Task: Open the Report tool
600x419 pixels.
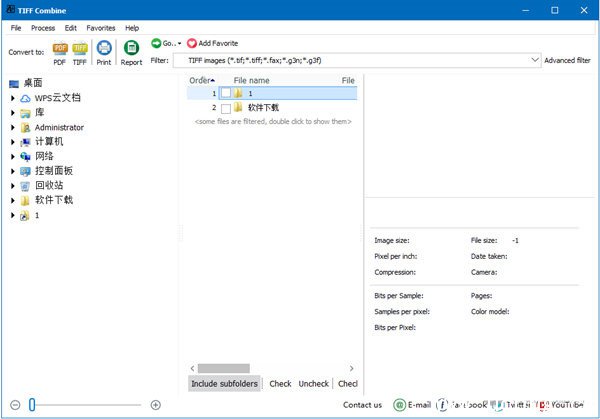Action: pos(131,48)
